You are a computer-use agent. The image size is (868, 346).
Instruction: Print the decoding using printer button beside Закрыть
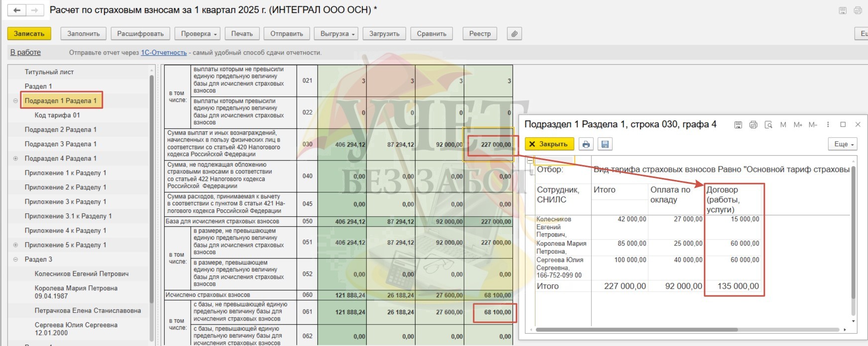pyautogui.click(x=586, y=144)
